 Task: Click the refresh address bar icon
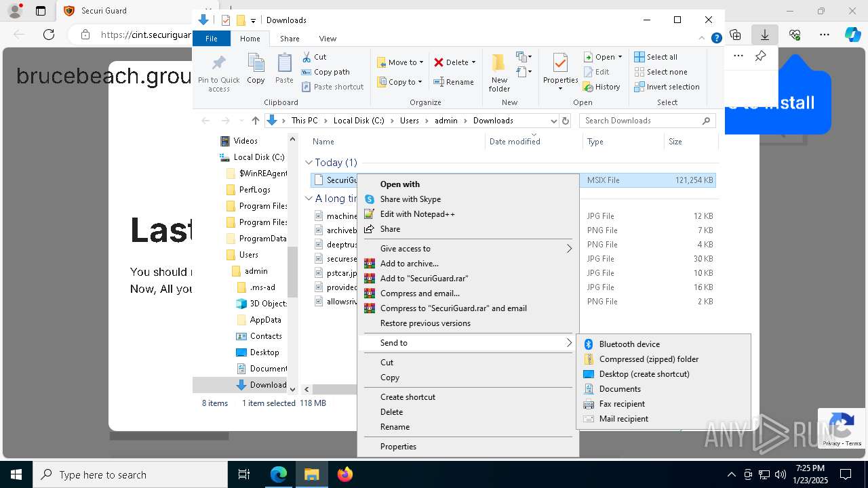(565, 121)
